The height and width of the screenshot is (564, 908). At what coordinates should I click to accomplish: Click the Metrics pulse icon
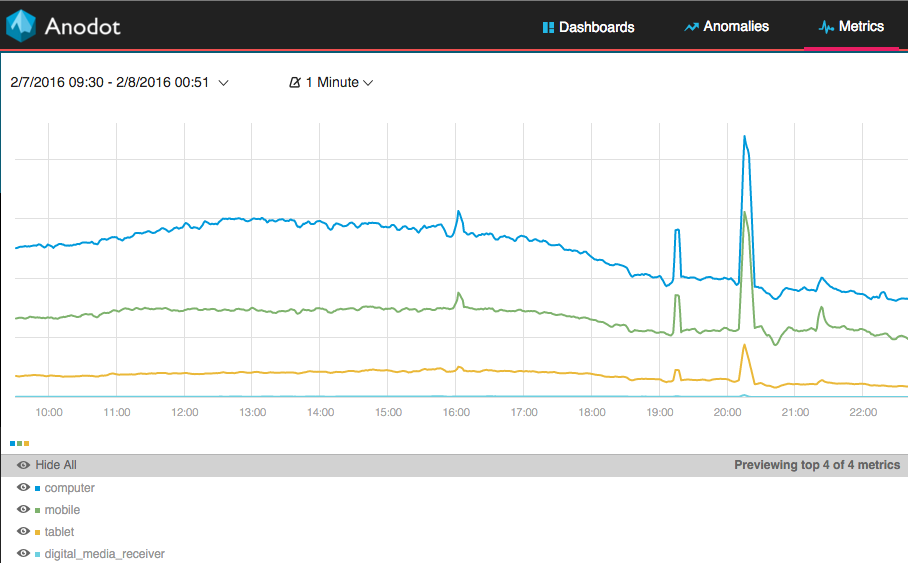tap(826, 27)
